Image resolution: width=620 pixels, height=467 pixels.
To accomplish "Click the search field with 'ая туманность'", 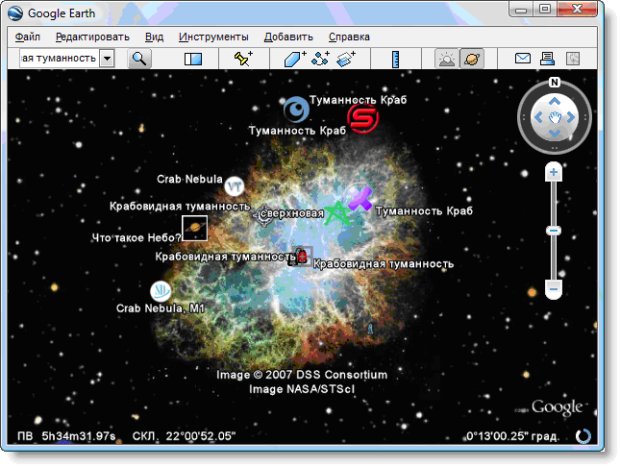I will 59,59.
